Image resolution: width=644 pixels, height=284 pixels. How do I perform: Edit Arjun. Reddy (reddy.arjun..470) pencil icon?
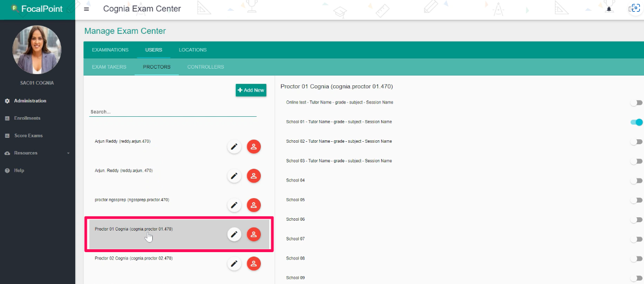234,176
